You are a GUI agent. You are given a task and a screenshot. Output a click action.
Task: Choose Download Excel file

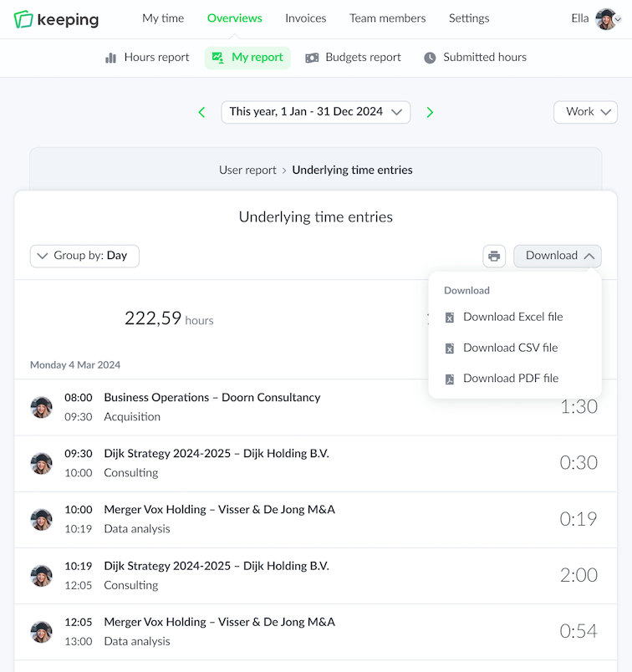click(x=514, y=317)
